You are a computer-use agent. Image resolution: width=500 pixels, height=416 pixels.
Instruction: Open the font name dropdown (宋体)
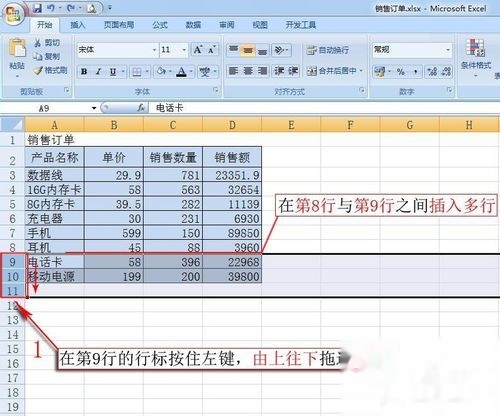(x=154, y=50)
